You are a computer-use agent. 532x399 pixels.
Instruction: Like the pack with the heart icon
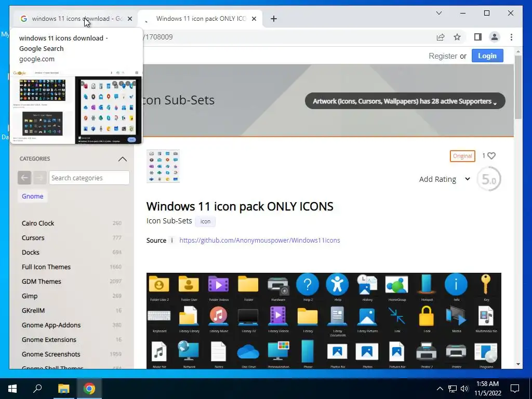coord(491,156)
